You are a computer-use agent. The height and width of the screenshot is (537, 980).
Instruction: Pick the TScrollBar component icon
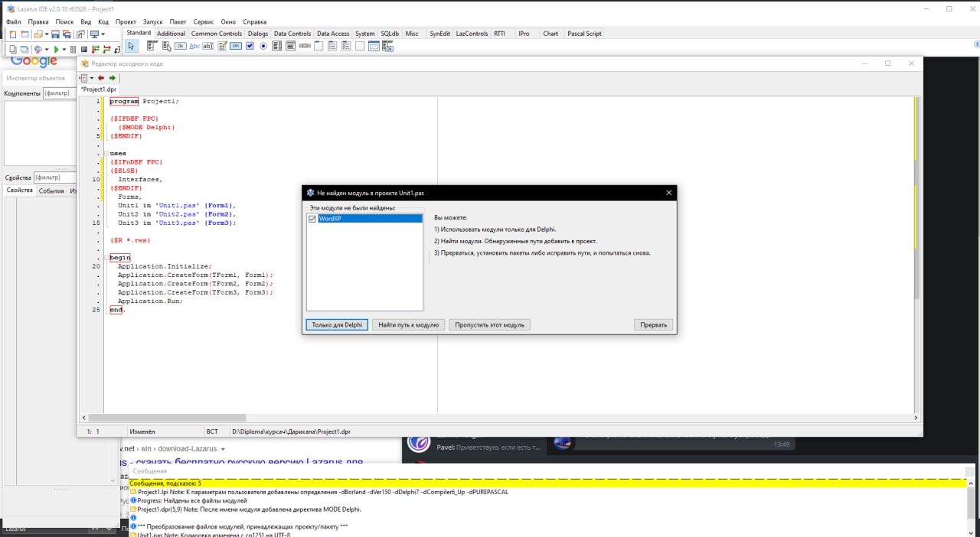(x=305, y=46)
